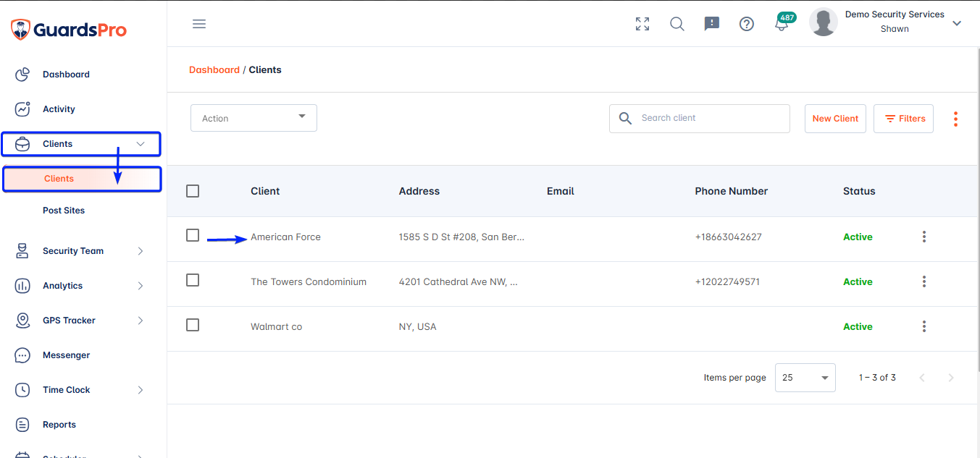Image resolution: width=980 pixels, height=458 pixels.
Task: Check the select-all header checkbox
Action: (193, 191)
